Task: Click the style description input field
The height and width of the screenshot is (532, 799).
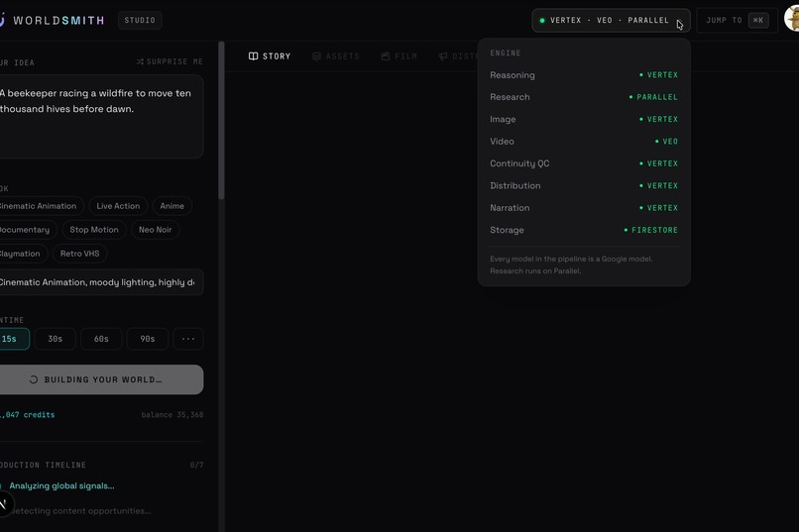Action: coord(101,282)
